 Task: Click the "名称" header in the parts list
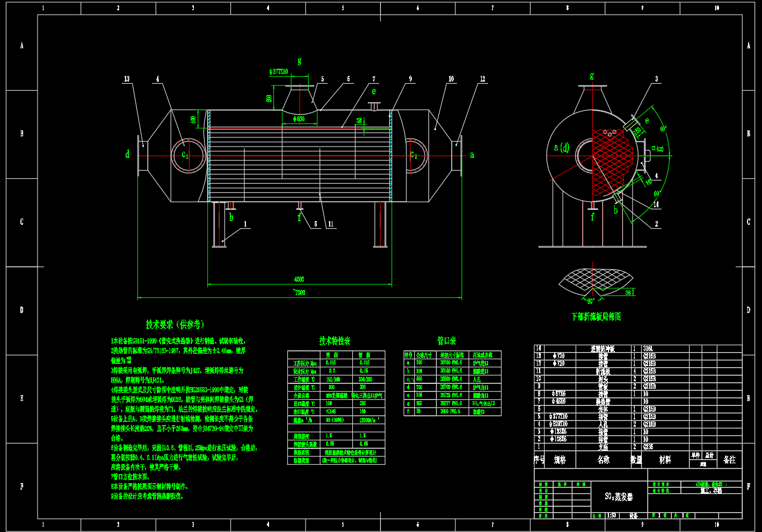603,460
